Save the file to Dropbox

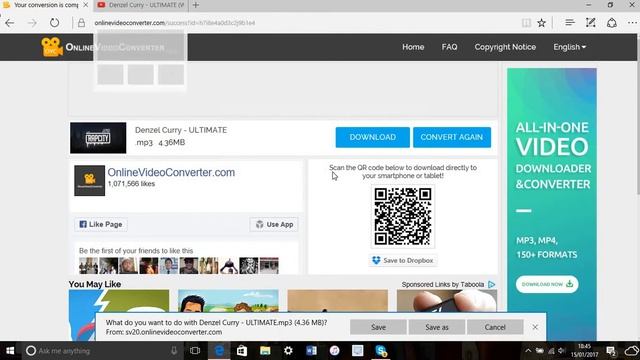(x=403, y=260)
